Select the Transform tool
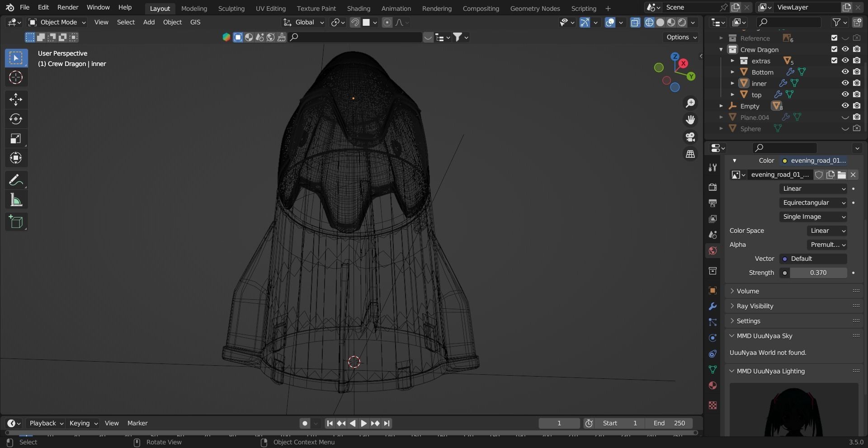The height and width of the screenshot is (448, 868). [x=16, y=158]
